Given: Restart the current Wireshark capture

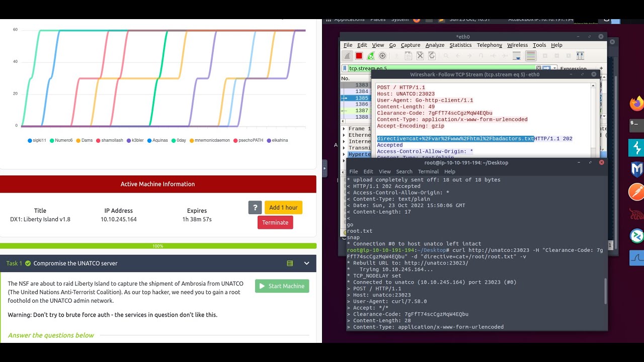Looking at the screenshot, I should click(371, 56).
